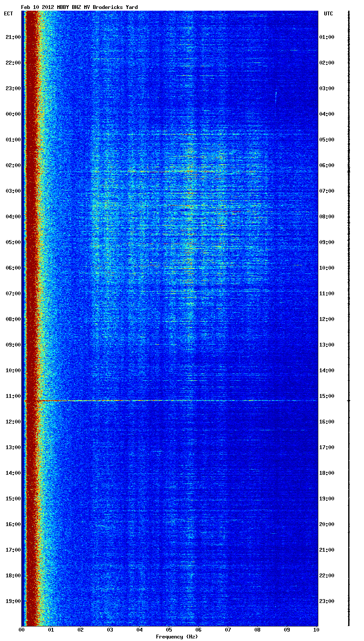Select the ECT axis label '11:00'
The width and height of the screenshot is (364, 641).
point(13,396)
